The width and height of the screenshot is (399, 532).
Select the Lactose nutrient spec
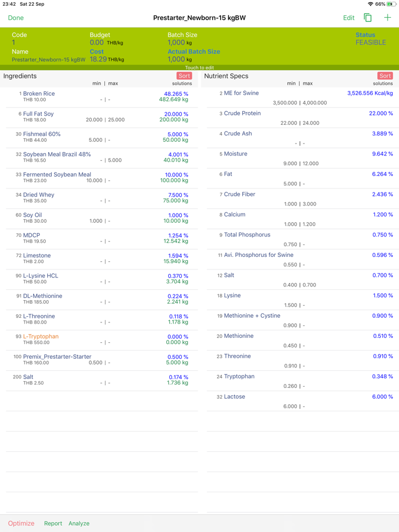[303, 400]
